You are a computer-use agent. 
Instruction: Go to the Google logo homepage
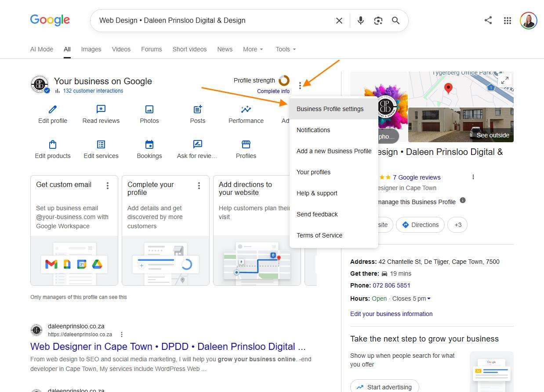tap(50, 20)
